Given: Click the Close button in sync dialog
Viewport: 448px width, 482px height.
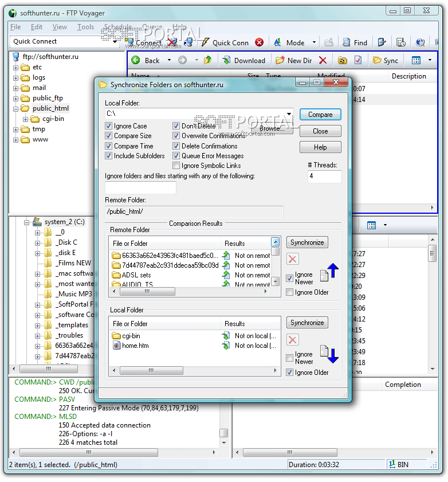Looking at the screenshot, I should coord(320,131).
